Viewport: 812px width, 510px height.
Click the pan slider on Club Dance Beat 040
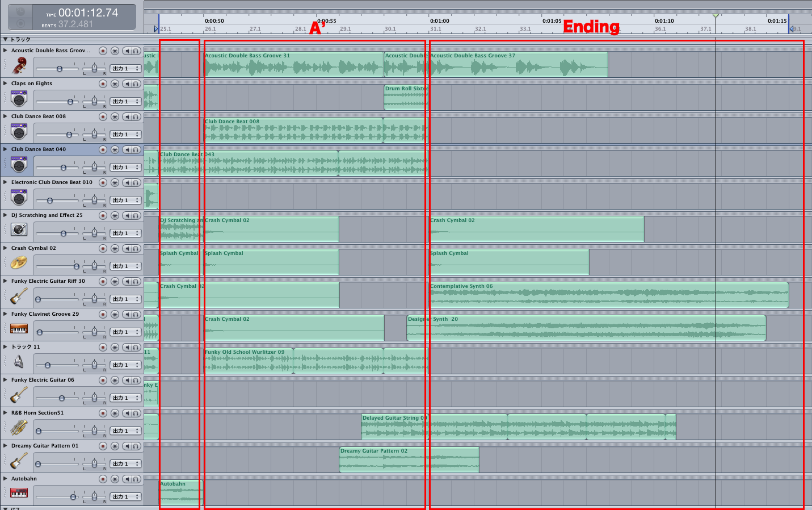click(x=94, y=167)
